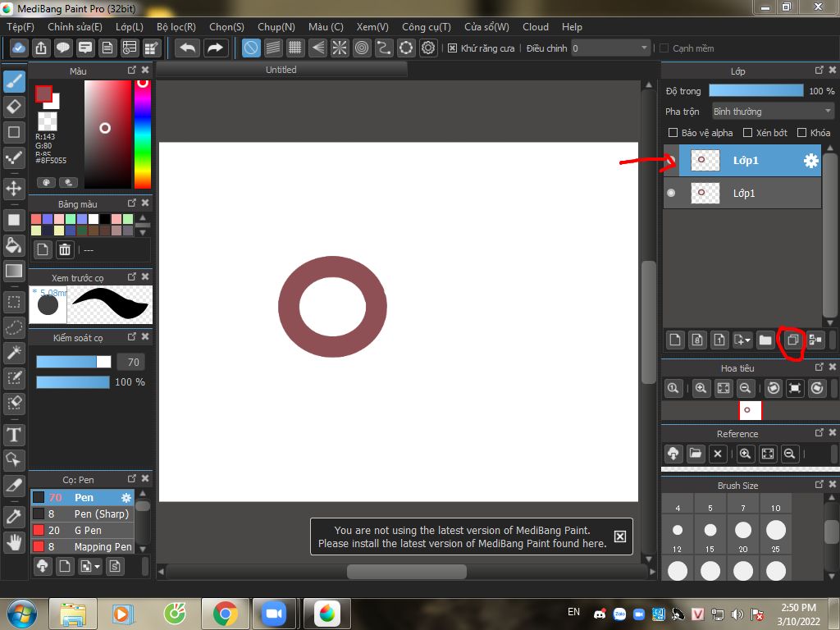Open the Lớp(L) menu
The image size is (840, 630).
129,27
